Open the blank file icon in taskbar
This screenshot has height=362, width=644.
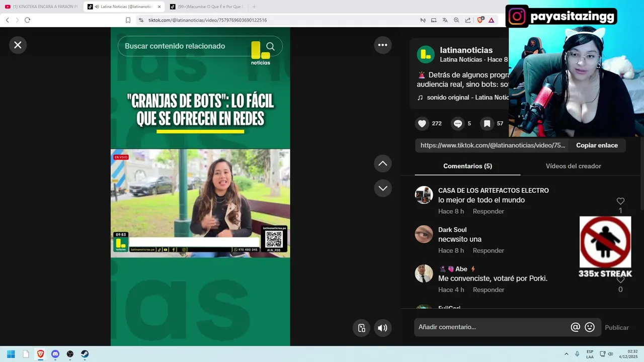(26, 354)
